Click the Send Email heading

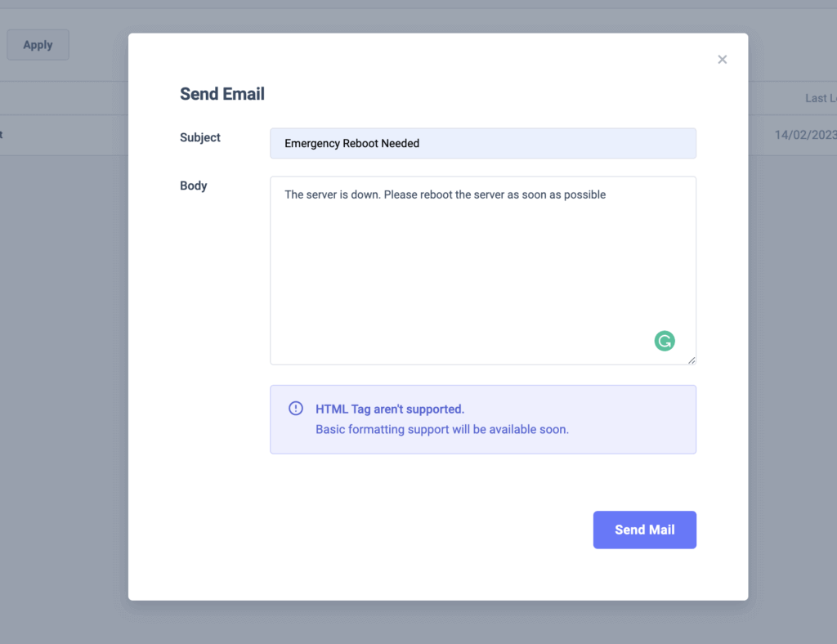tap(222, 94)
